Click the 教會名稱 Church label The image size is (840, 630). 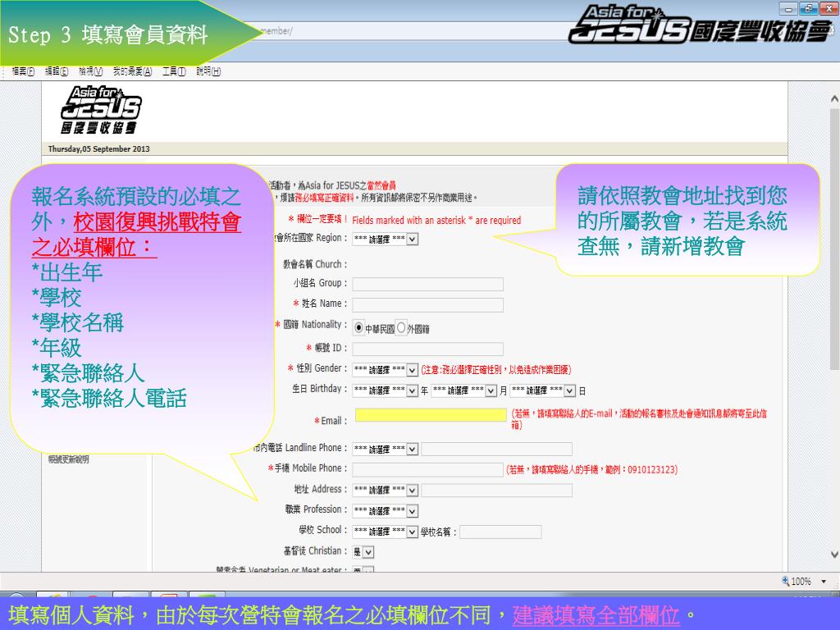click(315, 264)
